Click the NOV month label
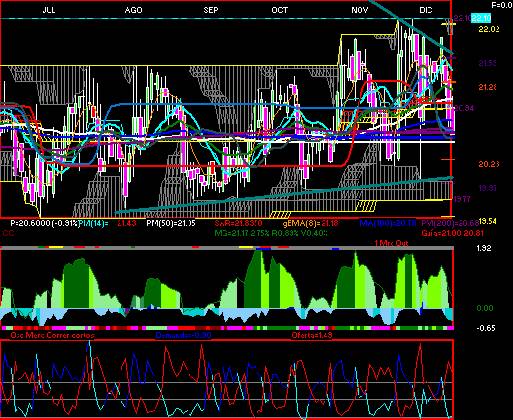 (x=360, y=10)
